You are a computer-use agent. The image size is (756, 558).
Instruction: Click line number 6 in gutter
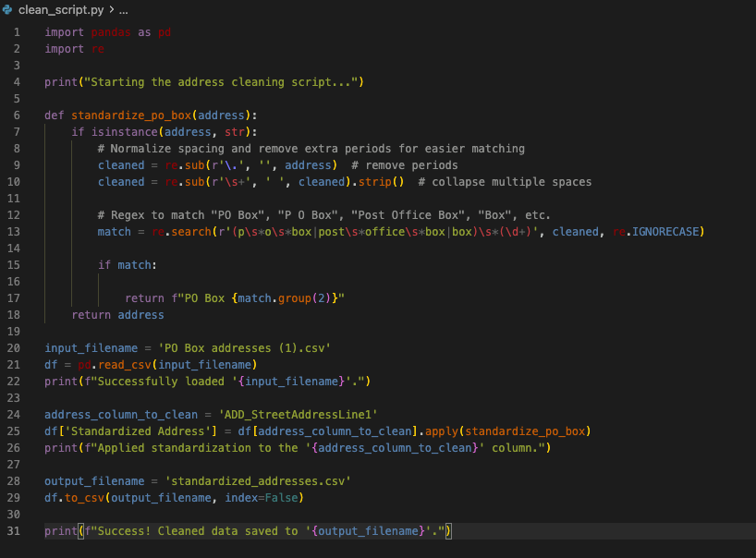tap(17, 115)
